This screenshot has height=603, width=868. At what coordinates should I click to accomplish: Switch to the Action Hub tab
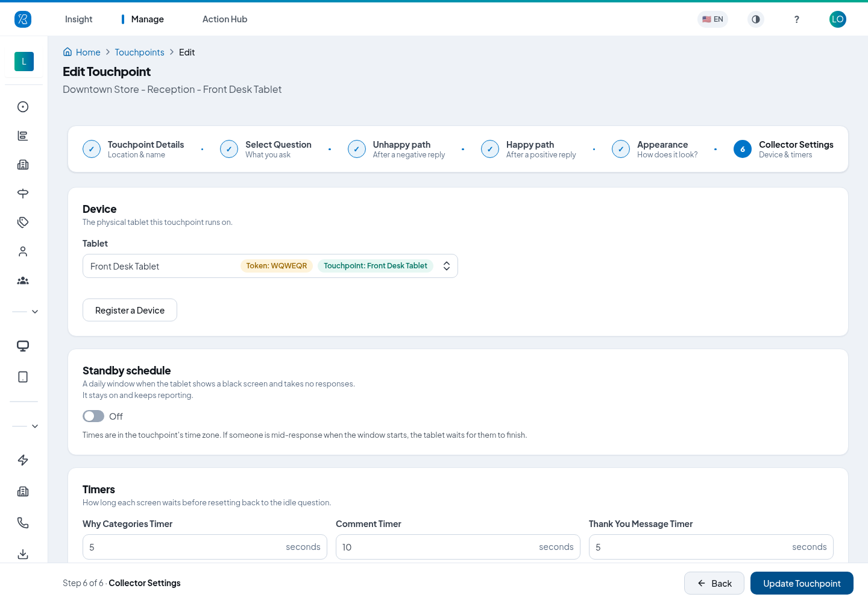(x=225, y=19)
